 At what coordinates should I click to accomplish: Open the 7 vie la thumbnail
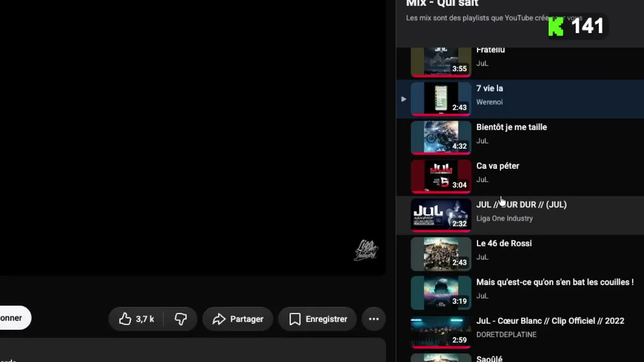coord(441,99)
